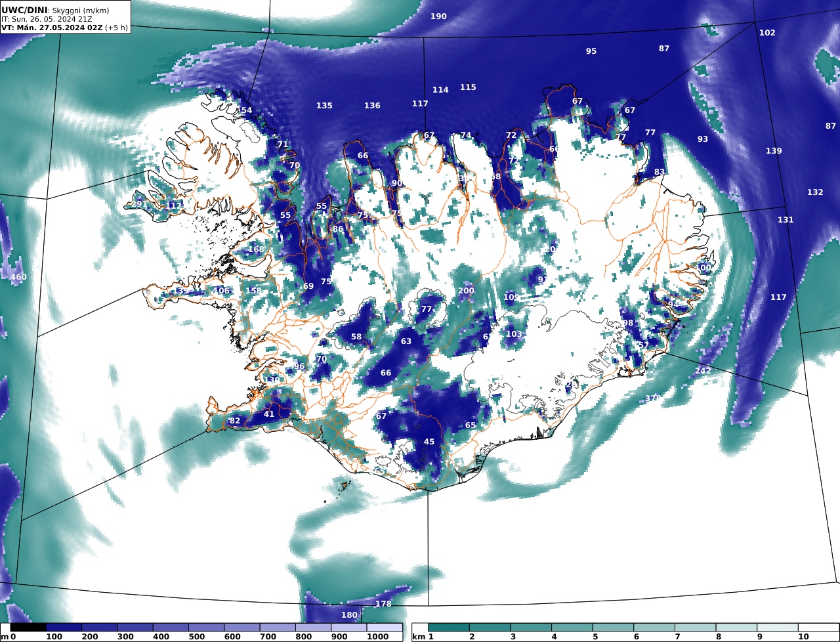The height and width of the screenshot is (642, 840).
Task: Click the map value 158
Action: tap(253, 291)
